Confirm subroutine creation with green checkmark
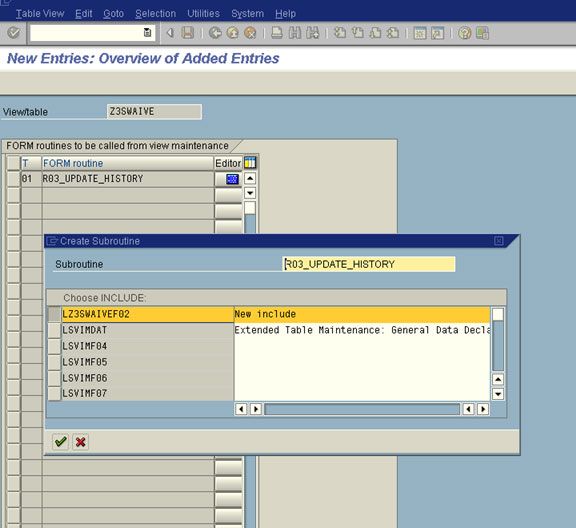This screenshot has height=528, width=576. (x=60, y=442)
